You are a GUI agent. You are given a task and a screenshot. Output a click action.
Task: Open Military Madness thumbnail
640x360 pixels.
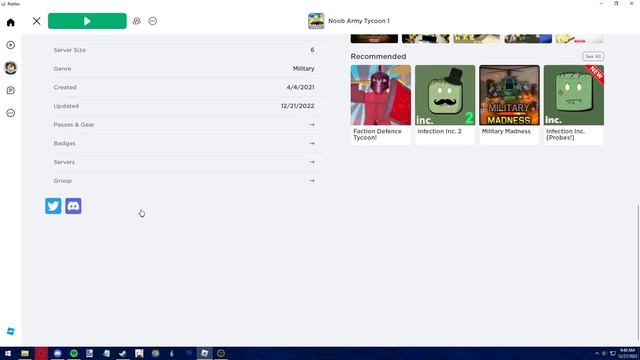tap(509, 95)
